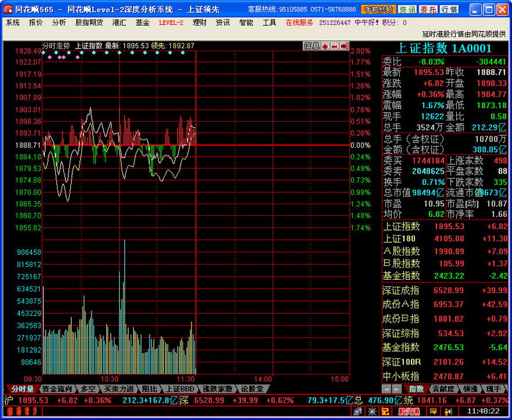The image size is (512, 420).
Task: Click the 股灵通 status bar button
Action: point(409,412)
